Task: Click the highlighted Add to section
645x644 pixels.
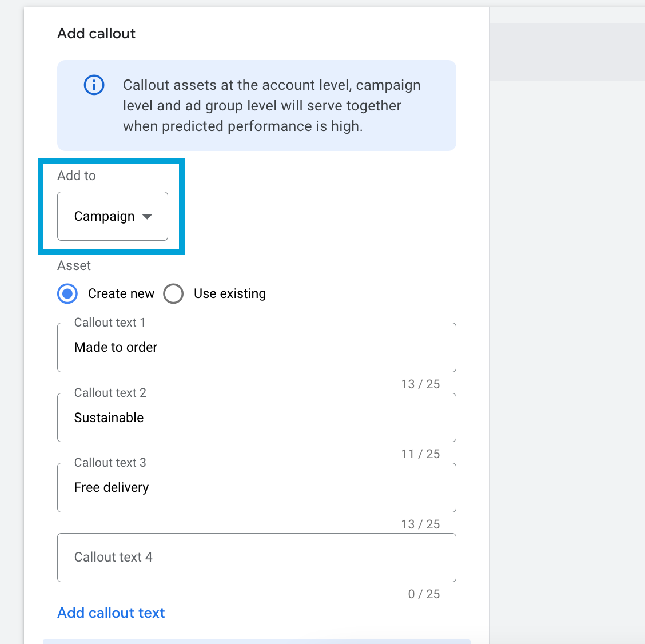Action: [x=112, y=206]
